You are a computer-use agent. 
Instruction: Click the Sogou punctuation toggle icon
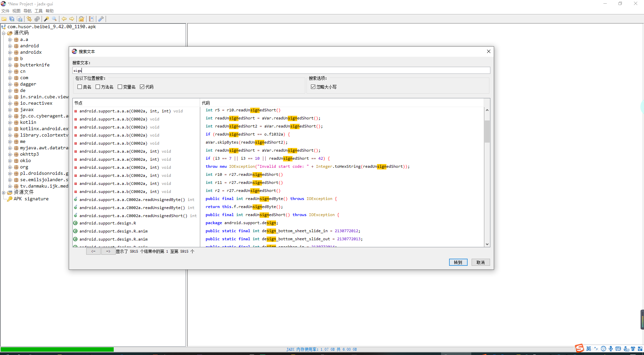596,349
